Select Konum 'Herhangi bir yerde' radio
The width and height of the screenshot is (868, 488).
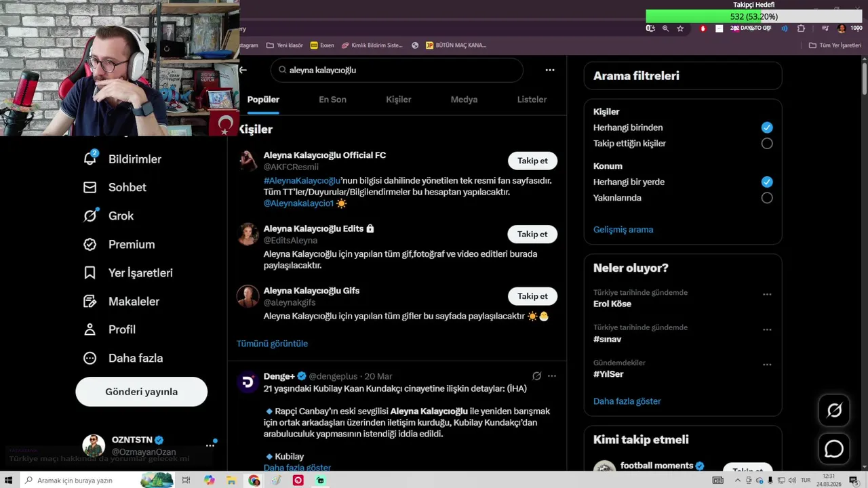(767, 182)
